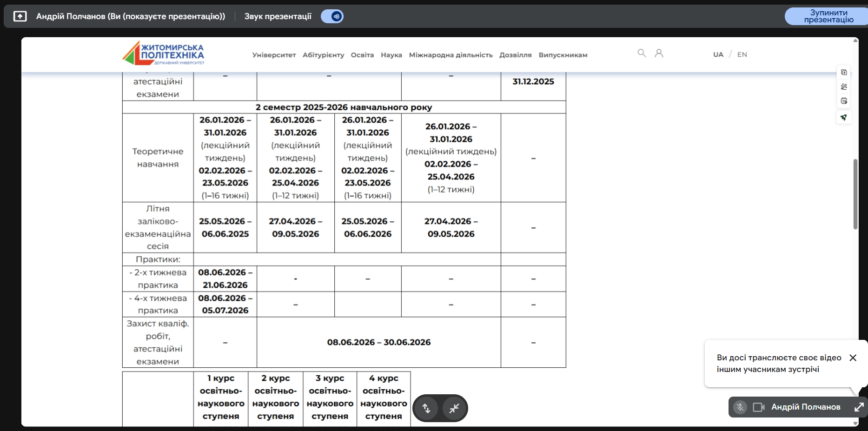Click the search magnifier icon in site header
Viewport: 868px width, 431px height.
(642, 53)
